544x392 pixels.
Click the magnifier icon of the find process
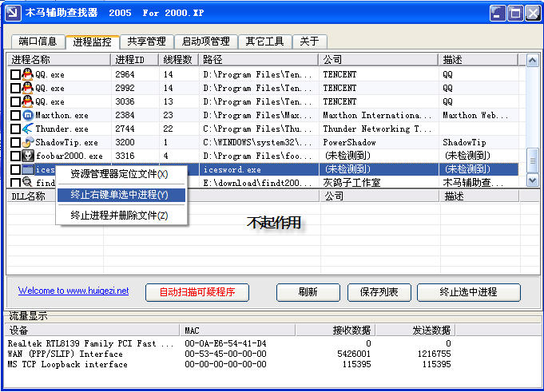coord(27,181)
